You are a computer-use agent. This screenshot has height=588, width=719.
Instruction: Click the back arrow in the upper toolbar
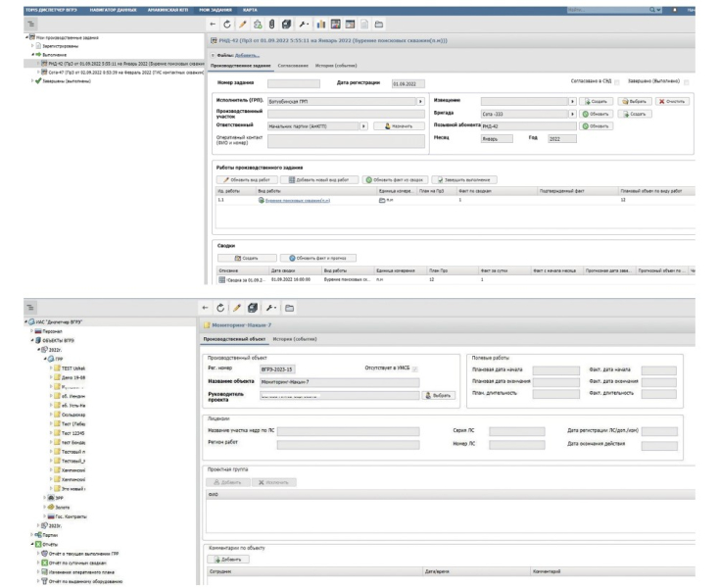coord(213,24)
